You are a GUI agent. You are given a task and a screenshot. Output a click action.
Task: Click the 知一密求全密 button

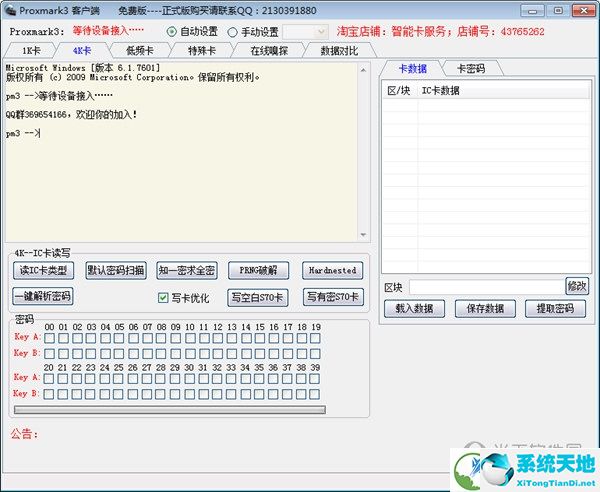[x=187, y=270]
